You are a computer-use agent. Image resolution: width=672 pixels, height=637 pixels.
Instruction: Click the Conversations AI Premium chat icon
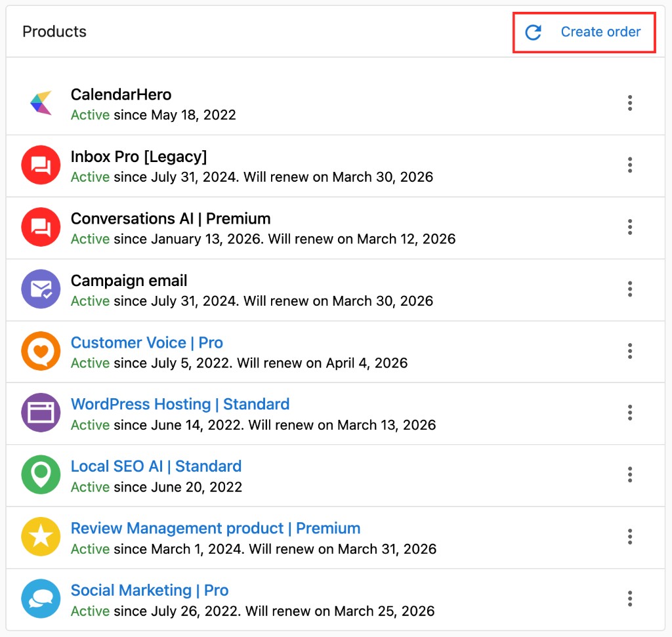41,227
